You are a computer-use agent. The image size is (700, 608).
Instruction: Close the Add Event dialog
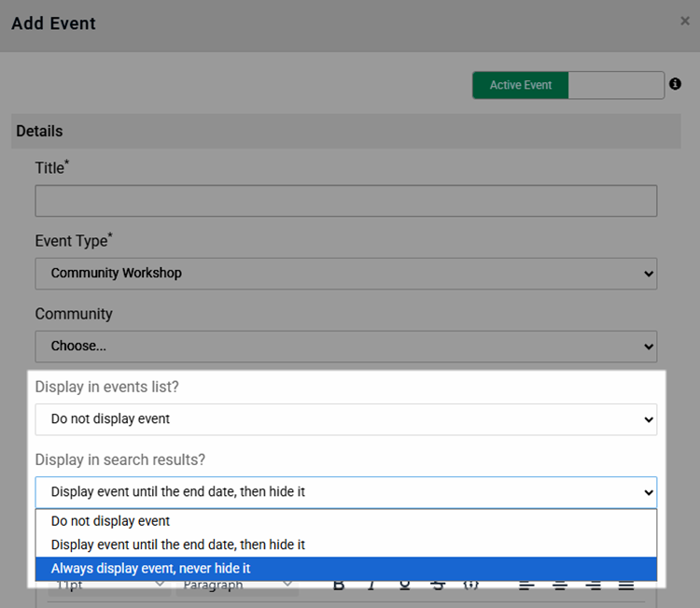pyautogui.click(x=685, y=21)
